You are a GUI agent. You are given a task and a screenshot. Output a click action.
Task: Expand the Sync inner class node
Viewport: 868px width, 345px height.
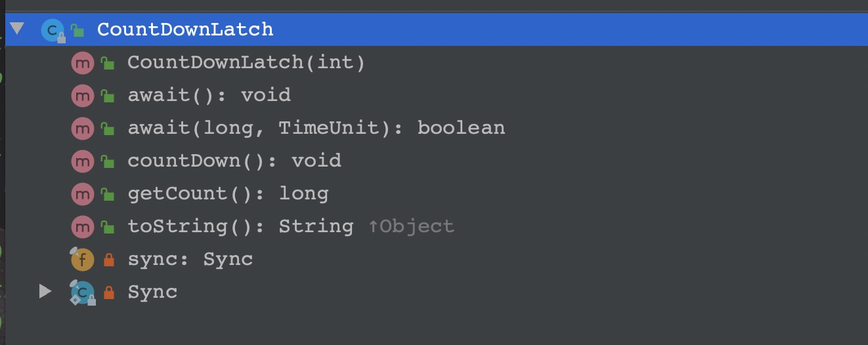(x=45, y=291)
